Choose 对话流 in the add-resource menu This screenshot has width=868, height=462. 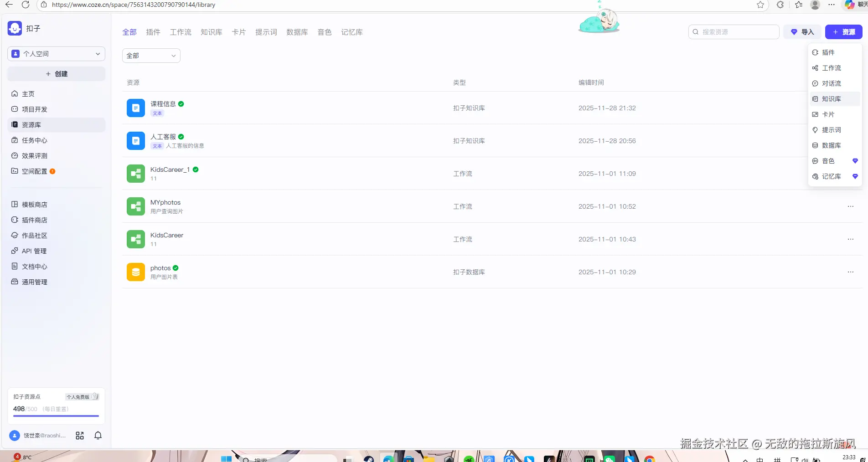pos(835,83)
